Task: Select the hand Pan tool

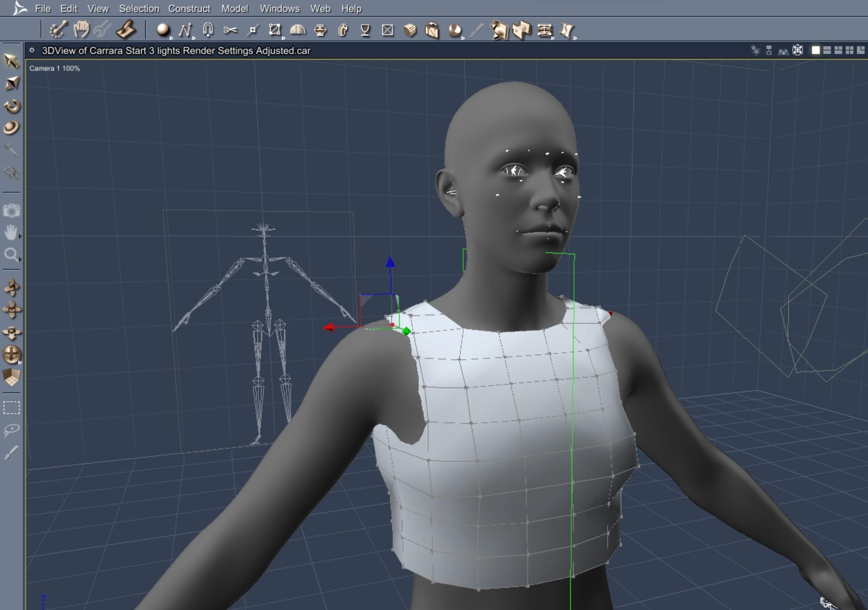Action: [x=11, y=232]
